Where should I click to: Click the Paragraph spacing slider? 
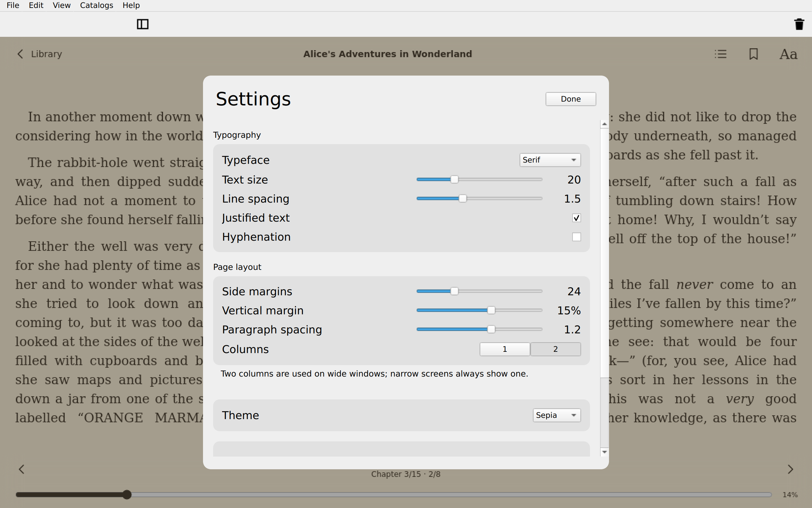click(479, 329)
